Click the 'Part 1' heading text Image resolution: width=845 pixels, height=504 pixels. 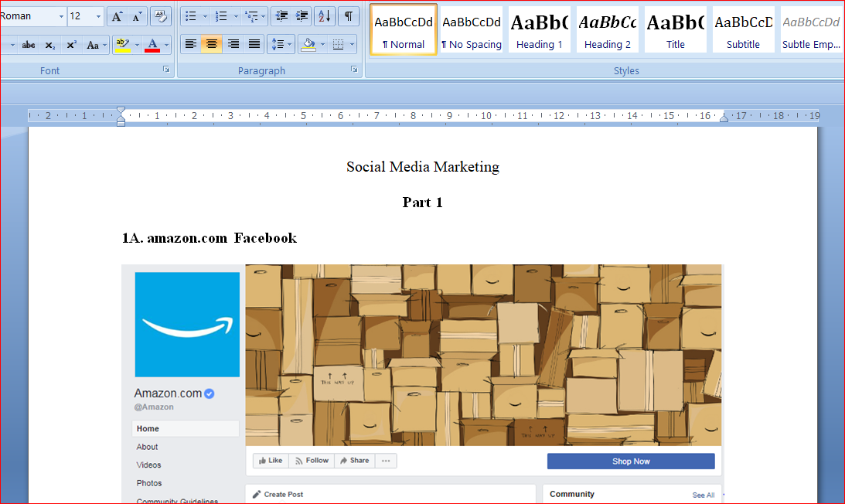[422, 203]
